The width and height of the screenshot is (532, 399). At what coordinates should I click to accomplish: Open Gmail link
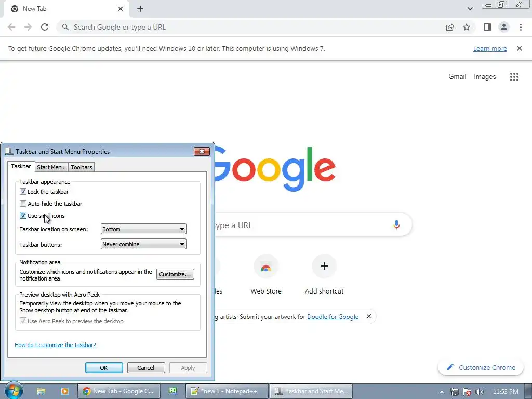pyautogui.click(x=457, y=77)
